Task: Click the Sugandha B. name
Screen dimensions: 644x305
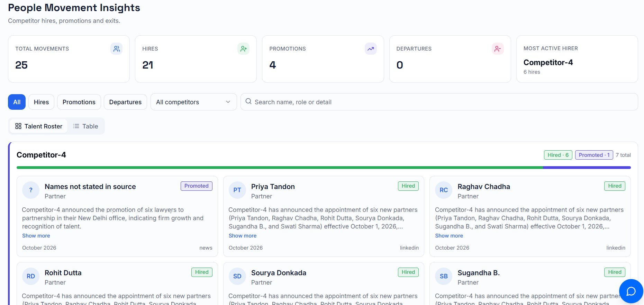Action: click(479, 273)
